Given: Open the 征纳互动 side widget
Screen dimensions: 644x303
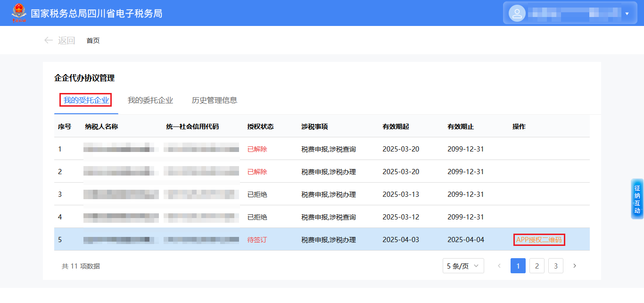Looking at the screenshot, I should click(x=637, y=199).
